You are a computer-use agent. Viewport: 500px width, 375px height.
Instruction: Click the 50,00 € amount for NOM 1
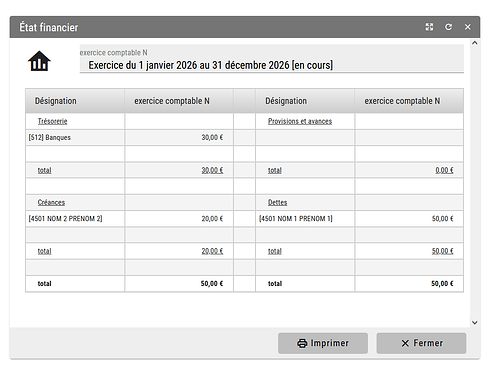442,219
